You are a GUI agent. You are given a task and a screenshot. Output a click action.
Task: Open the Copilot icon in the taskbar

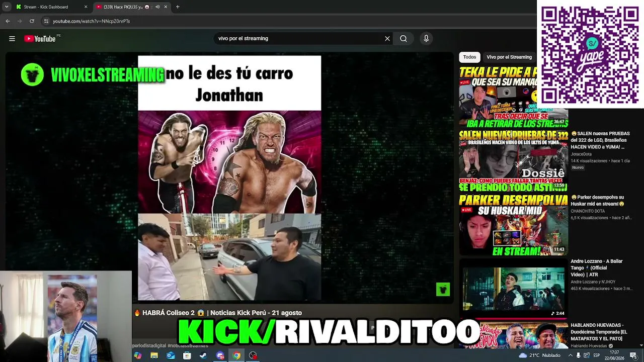(138, 355)
